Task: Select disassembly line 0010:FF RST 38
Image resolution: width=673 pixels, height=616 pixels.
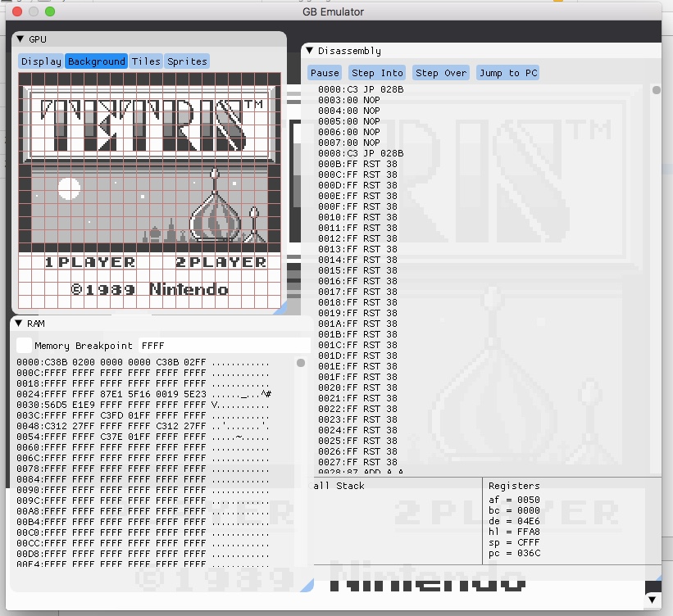Action: [357, 217]
